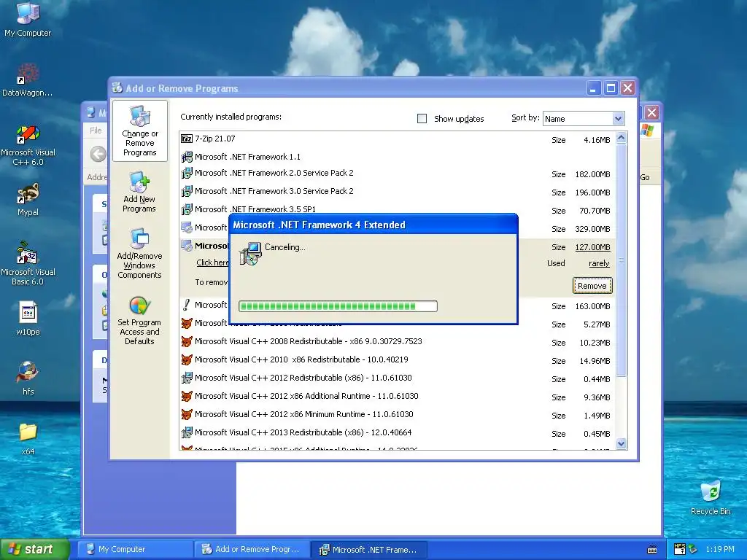
Task: Open Sort by Name dropdown
Action: point(617,119)
